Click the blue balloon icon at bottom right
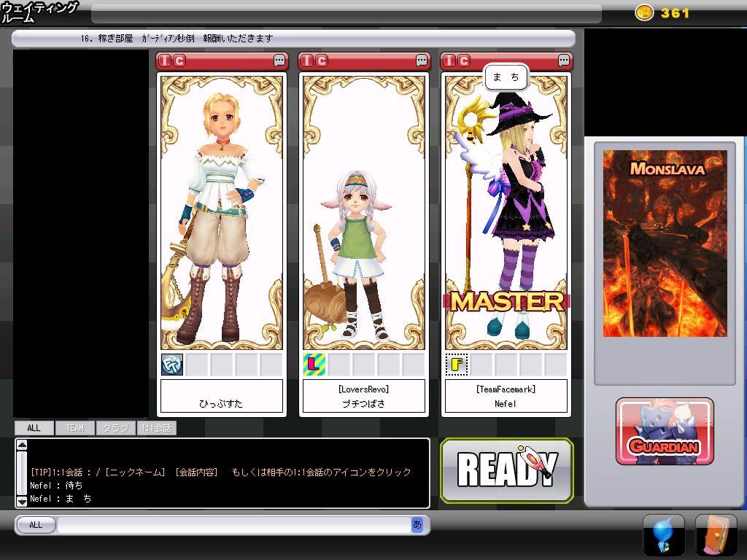747x560 pixels. 663,535
